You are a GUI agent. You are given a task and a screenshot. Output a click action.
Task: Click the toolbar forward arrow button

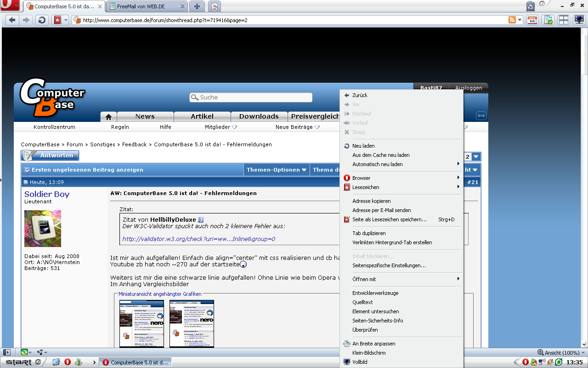coord(26,20)
